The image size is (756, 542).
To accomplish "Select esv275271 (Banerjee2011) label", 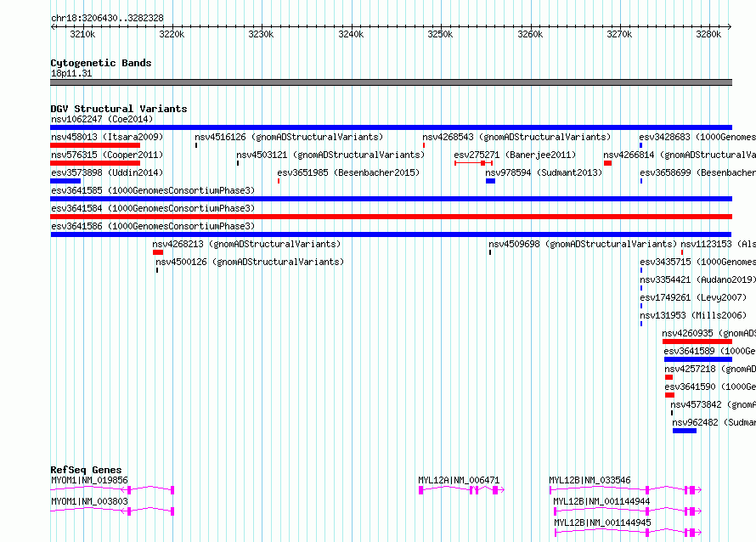I will pyautogui.click(x=515, y=155).
